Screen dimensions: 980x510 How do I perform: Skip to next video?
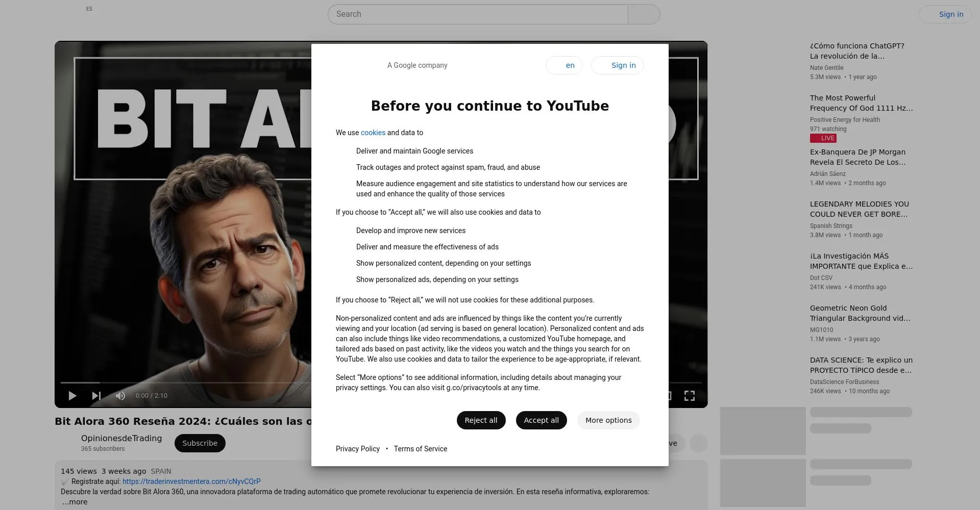coord(96,396)
